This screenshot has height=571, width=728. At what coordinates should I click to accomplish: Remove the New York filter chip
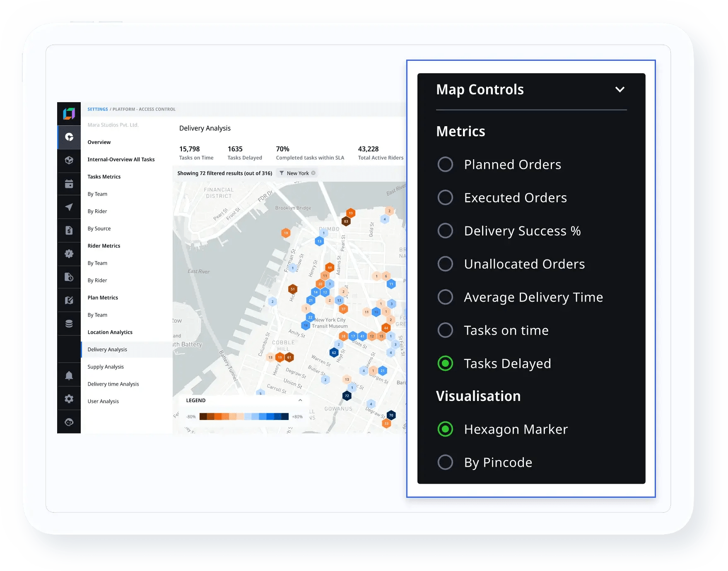click(x=313, y=173)
